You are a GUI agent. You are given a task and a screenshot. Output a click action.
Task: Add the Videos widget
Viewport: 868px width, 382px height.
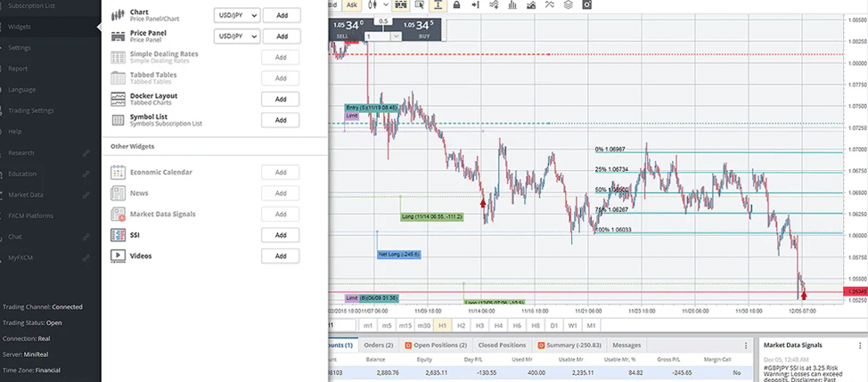(x=281, y=256)
